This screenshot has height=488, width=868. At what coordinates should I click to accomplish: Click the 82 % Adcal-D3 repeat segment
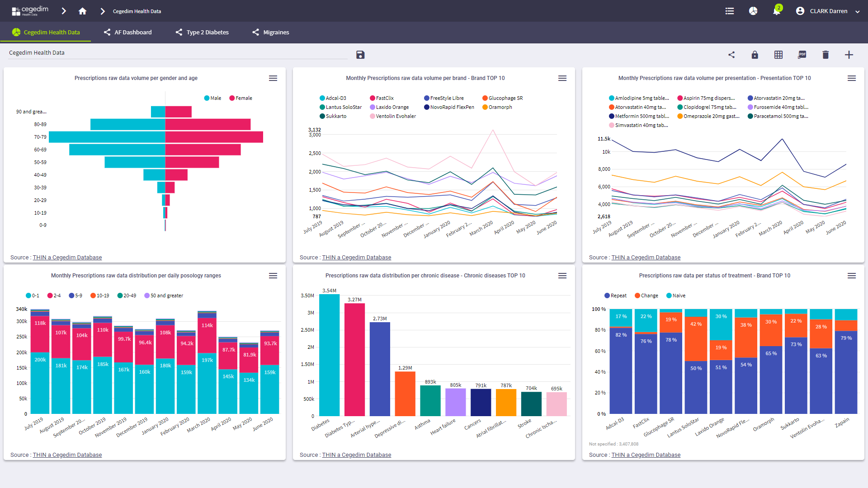pos(621,371)
